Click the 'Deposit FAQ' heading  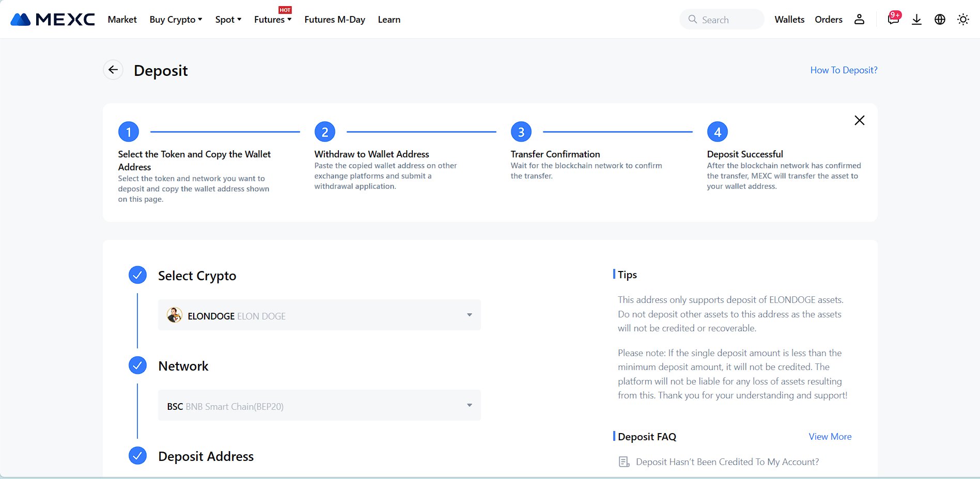647,437
